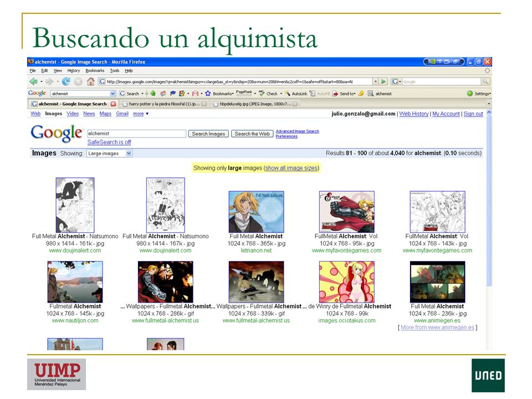The image size is (532, 399).
Task: Open the Bookmarks menu in the menu bar
Action: coord(95,70)
